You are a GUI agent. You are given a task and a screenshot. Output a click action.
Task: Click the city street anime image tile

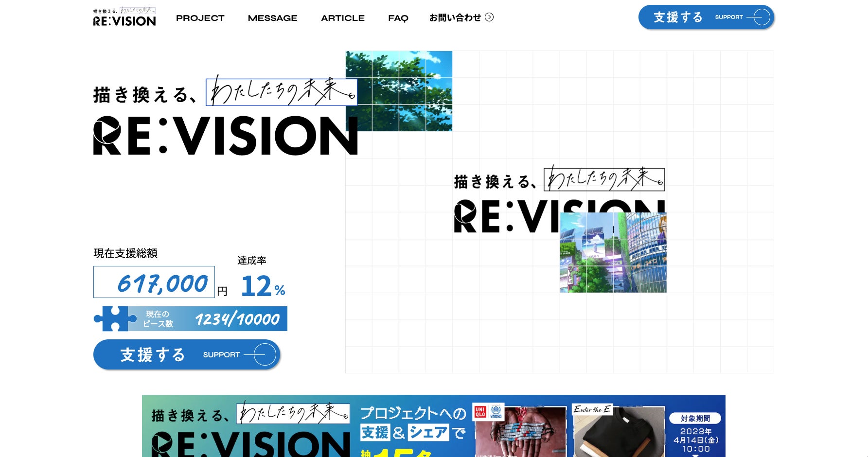point(613,252)
